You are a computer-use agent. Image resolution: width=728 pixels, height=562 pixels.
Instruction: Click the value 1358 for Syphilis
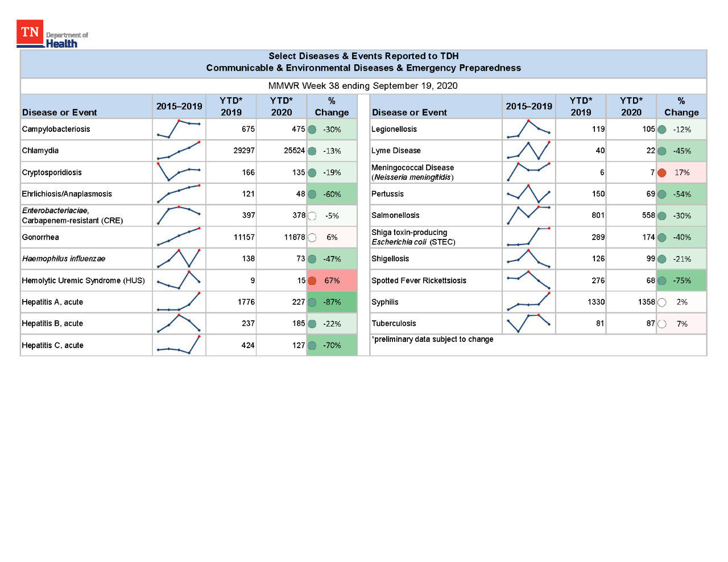click(x=647, y=302)
